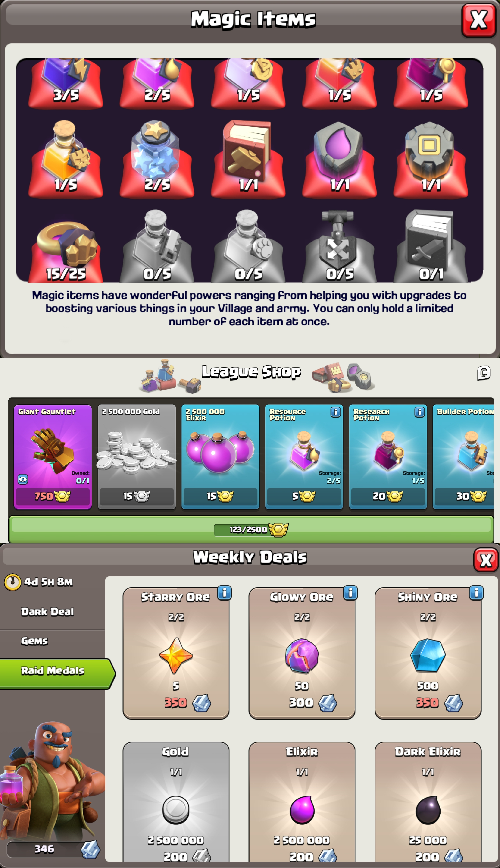
Task: Select the Rune of Elixir item
Action: click(339, 158)
